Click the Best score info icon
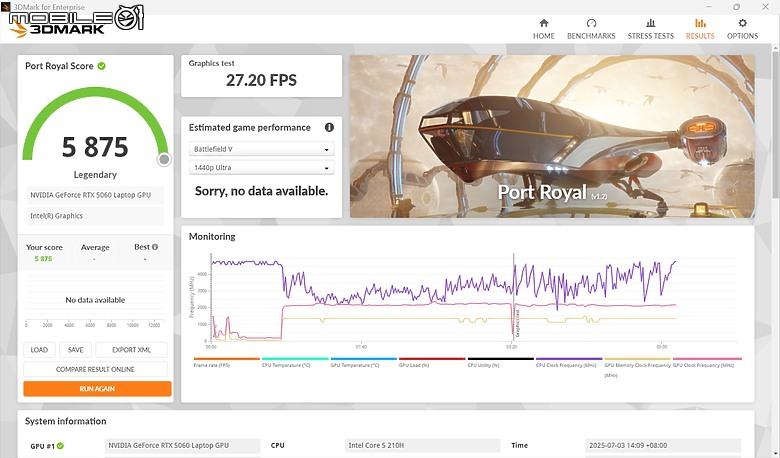 coord(155,247)
